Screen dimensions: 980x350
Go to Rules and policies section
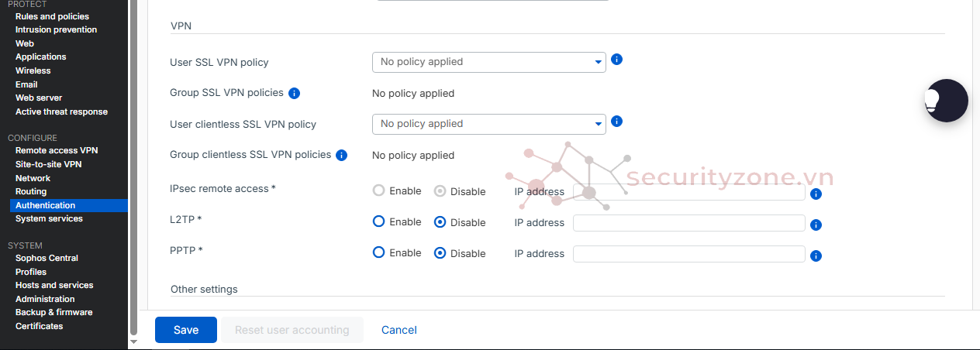[x=52, y=16]
